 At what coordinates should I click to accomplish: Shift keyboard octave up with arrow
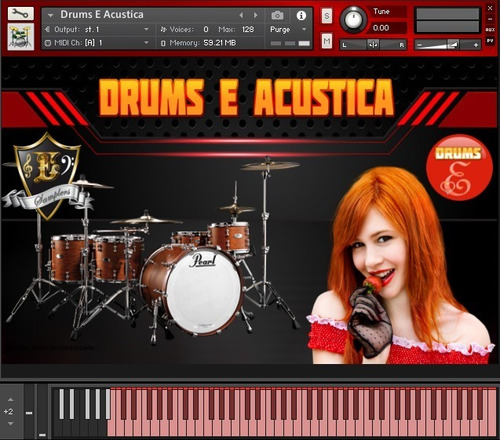click(x=11, y=399)
